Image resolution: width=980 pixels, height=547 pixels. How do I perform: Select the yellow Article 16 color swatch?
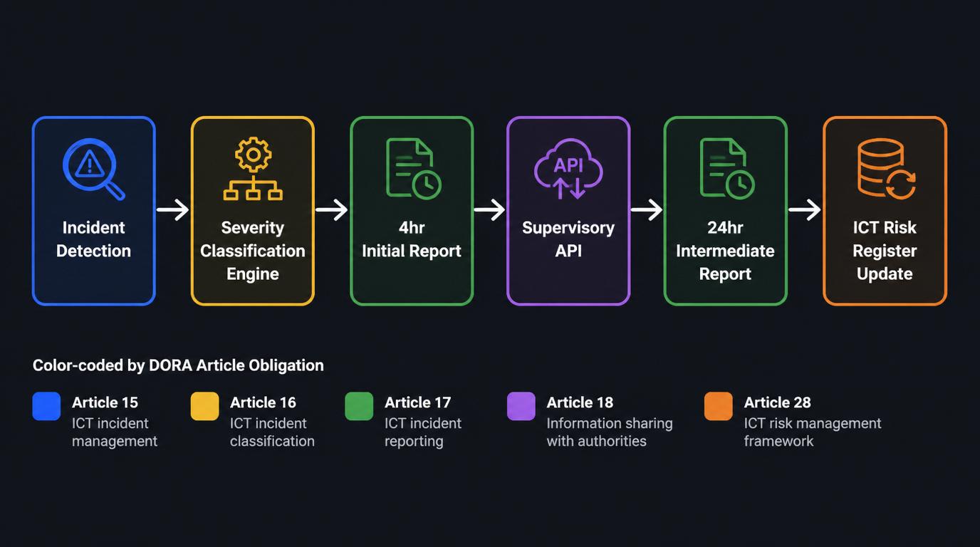204,406
